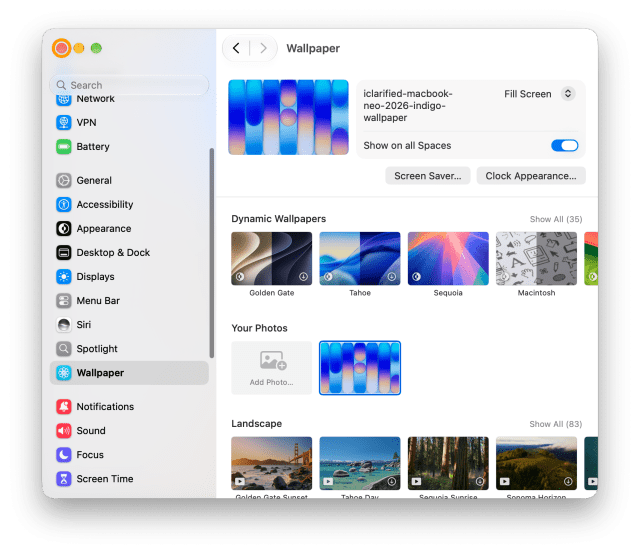Click the current wallpaper preview image
Screen dimensions: 640x554
point(288,117)
